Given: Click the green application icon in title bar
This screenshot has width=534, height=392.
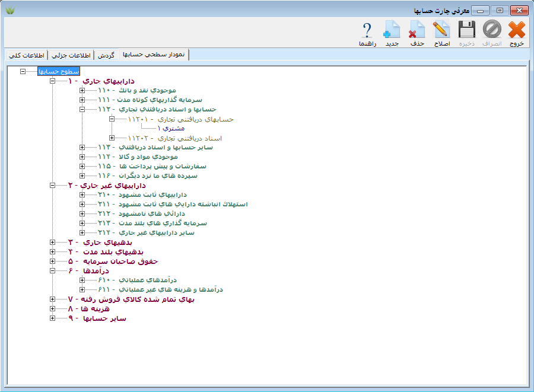Looking at the screenshot, I should 9,10.
